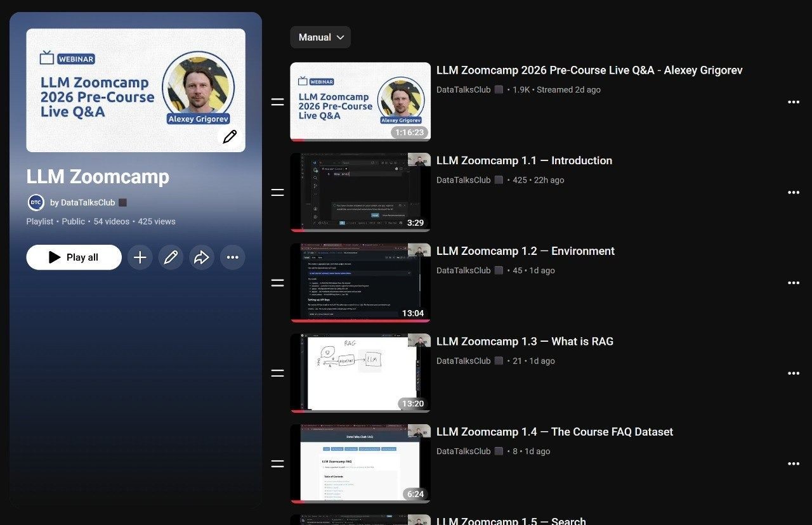Open options menu for 1.2 Environment video
812x525 pixels.
793,283
